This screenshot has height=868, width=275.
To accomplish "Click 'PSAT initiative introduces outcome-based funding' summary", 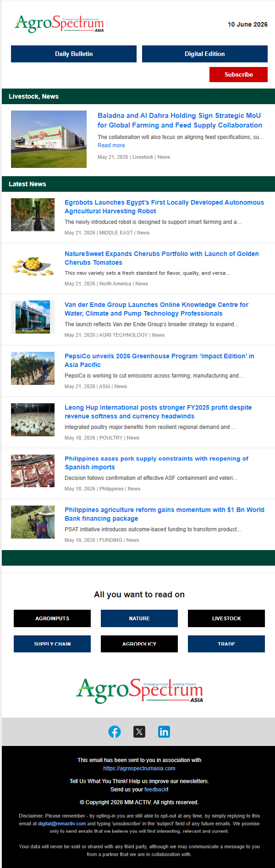I will [x=153, y=529].
